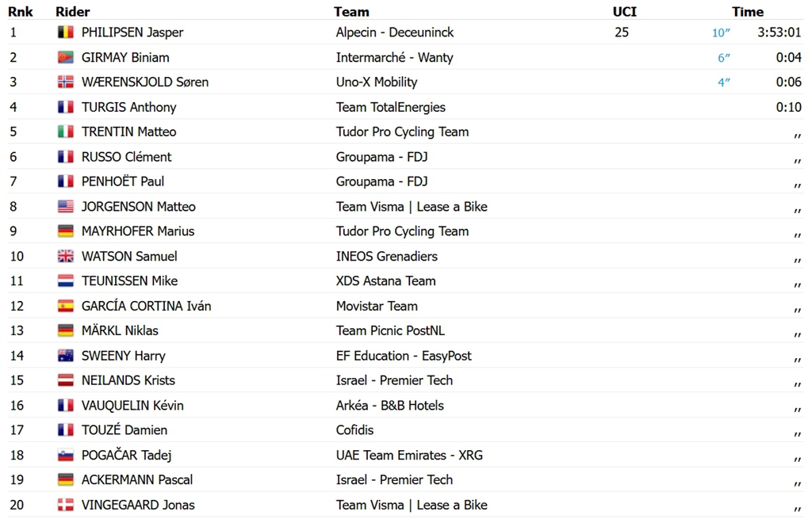Click the Italian flag next to Trentin
Image resolution: width=812 pixels, height=519 pixels.
pos(65,132)
